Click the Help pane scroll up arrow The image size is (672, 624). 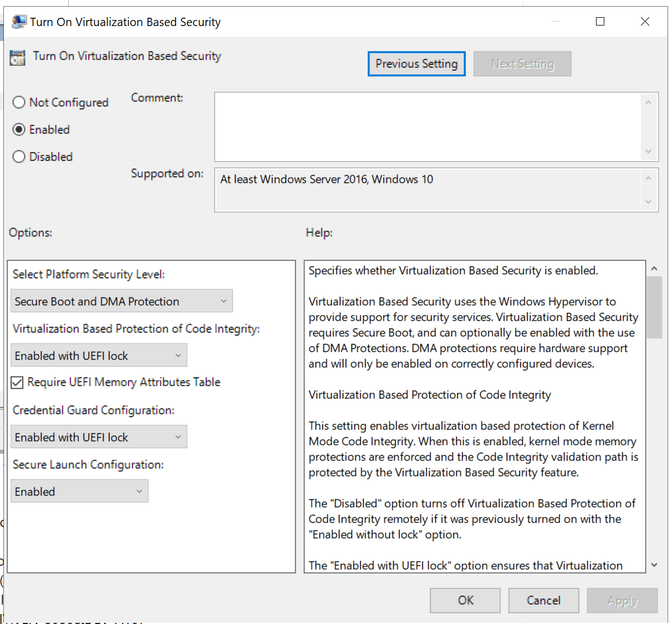tap(654, 268)
